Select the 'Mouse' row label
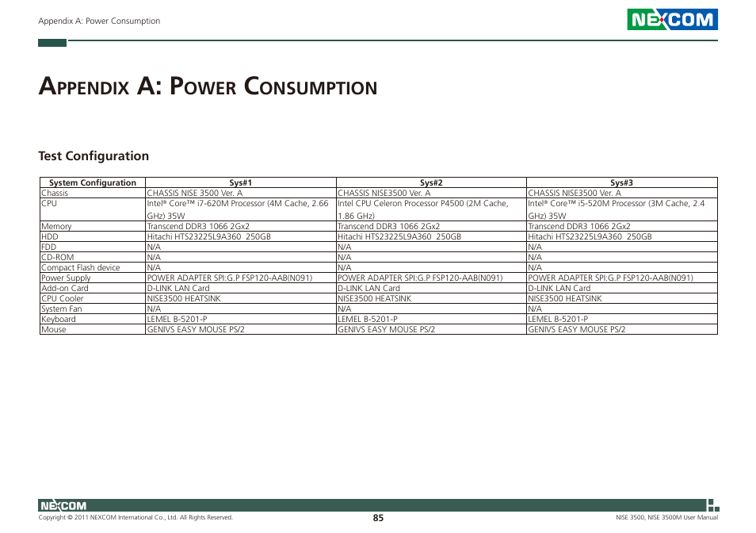 pyautogui.click(x=54, y=329)
